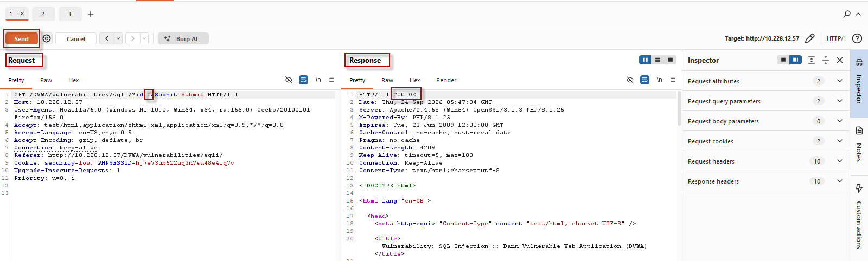Click the GET request line in editor
Screen dimensions: 868x261
pyautogui.click(x=126, y=94)
